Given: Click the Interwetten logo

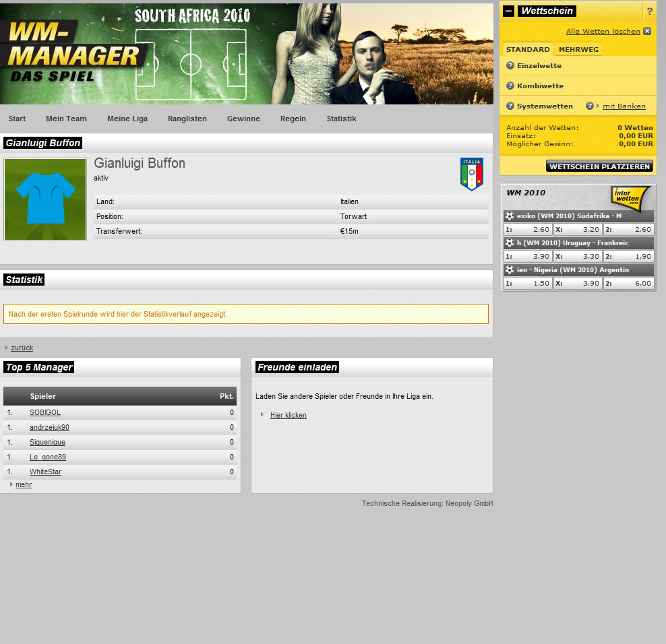Looking at the screenshot, I should click(x=630, y=197).
